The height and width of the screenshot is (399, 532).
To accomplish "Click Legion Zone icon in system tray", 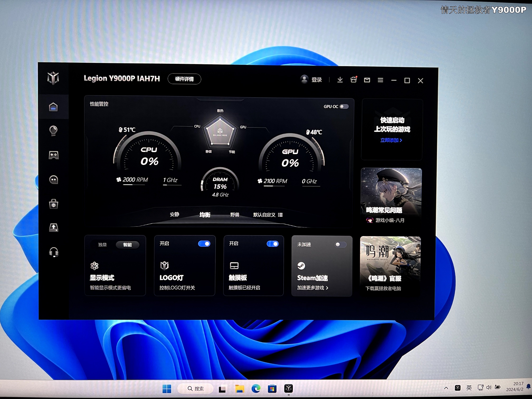I will tap(457, 388).
